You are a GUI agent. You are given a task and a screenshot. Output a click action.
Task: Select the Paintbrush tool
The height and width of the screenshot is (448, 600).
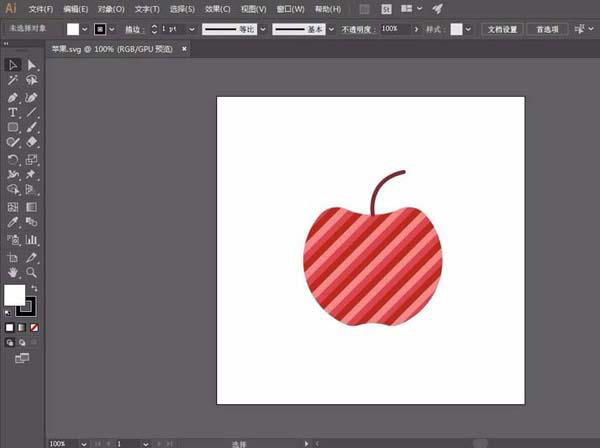pyautogui.click(x=31, y=127)
